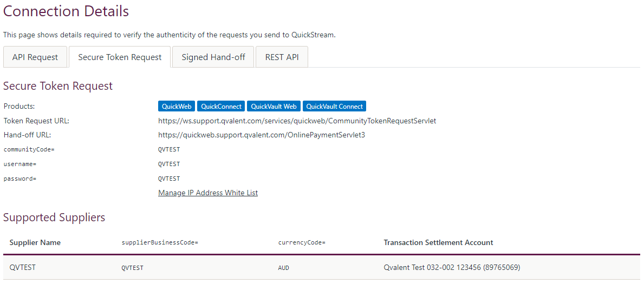This screenshot has height=284, width=644.
Task: Click the Token Request URL address text
Action: click(x=297, y=121)
